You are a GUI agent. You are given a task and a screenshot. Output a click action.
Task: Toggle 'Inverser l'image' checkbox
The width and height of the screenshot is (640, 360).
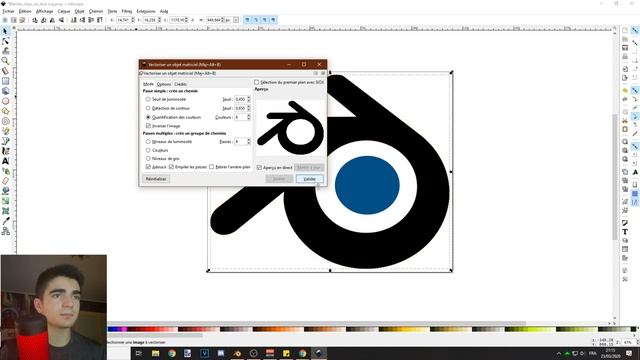pos(148,126)
